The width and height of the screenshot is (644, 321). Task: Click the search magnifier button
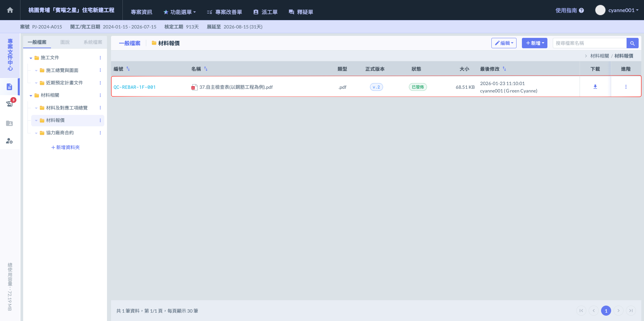point(632,43)
